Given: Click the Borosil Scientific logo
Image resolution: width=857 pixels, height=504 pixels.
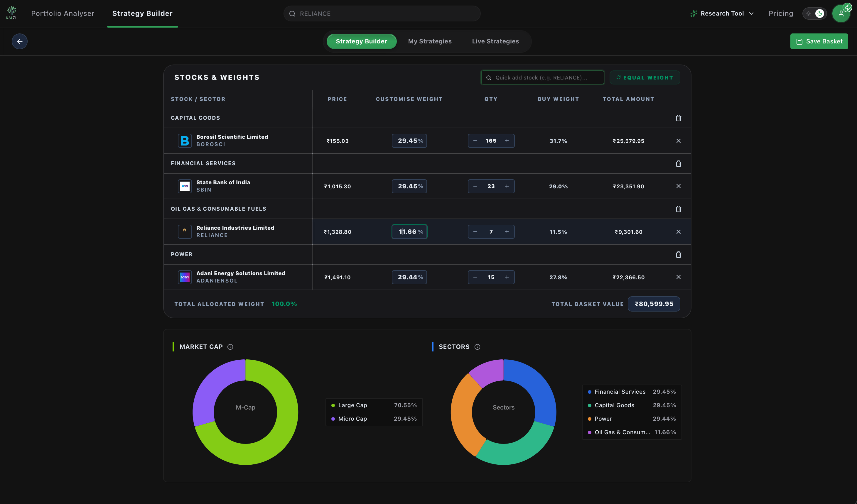Looking at the screenshot, I should coord(185,141).
